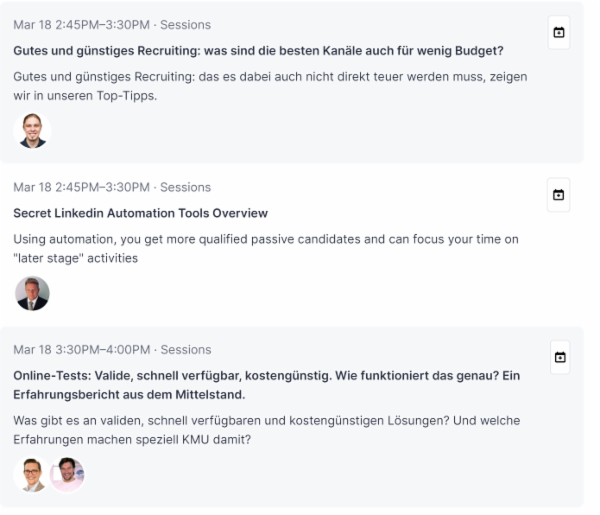Open "Secret Linkedin Automation Tools Overview" title

coord(141,213)
